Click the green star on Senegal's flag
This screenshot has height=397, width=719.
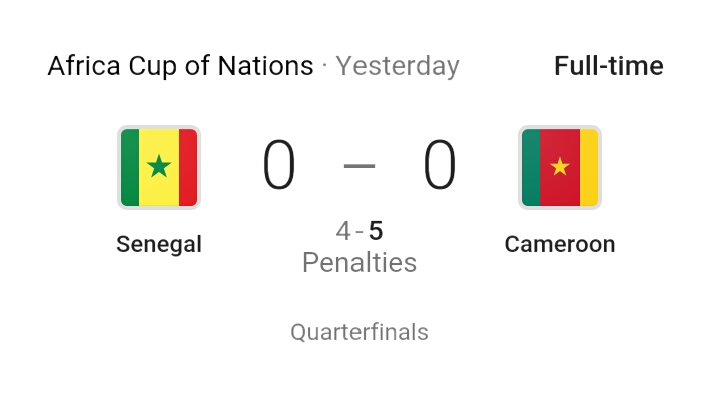click(x=159, y=166)
